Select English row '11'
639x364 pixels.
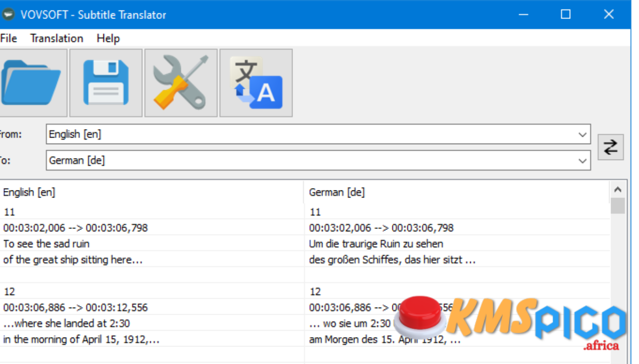[x=152, y=212]
